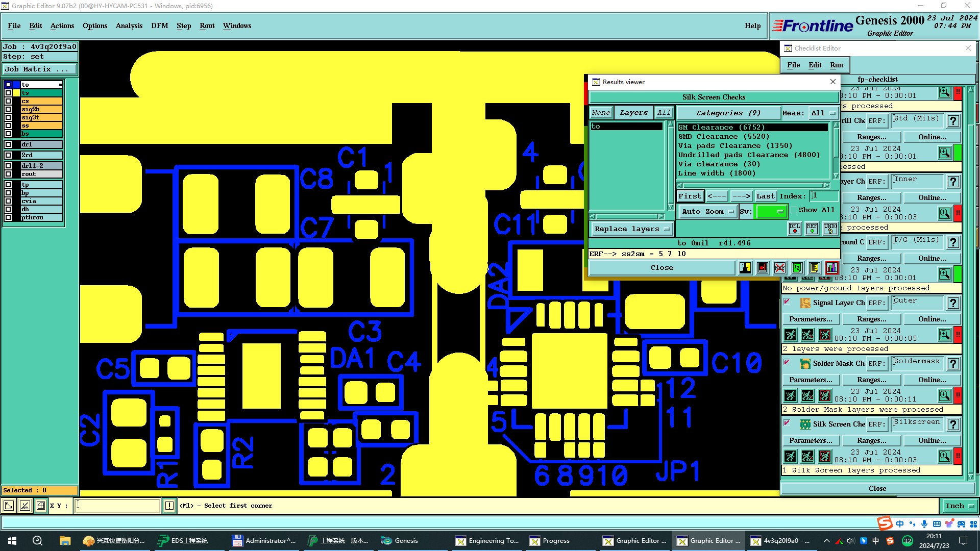Image resolution: width=980 pixels, height=551 pixels.
Task: Click the next arrow ---> button
Action: coord(741,196)
